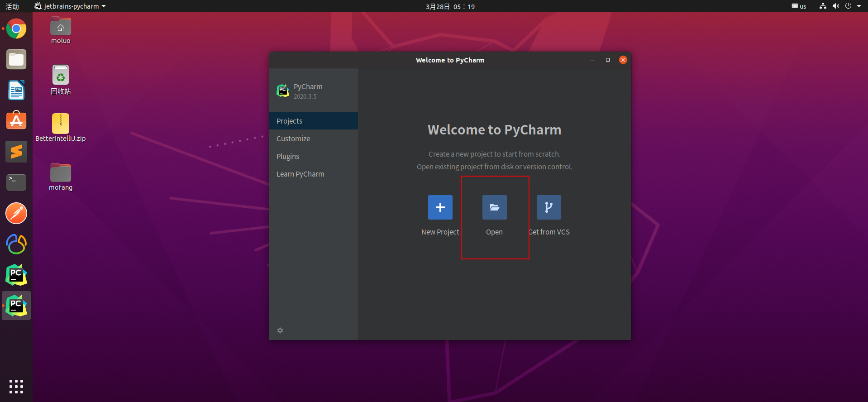Launch Sublime Text from the dock
The width and height of the screenshot is (868, 402).
(16, 152)
